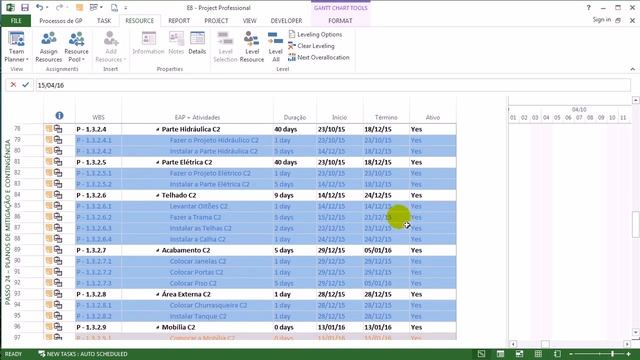Cancel the cell entry with the X icon

tap(13, 84)
